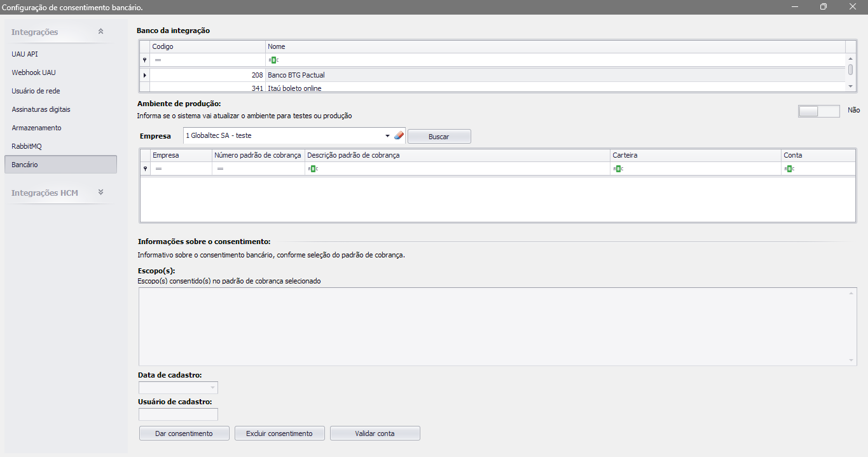Screen dimensions: 868x457
Task: Click the eraser icon beside Empresa field
Action: coord(399,136)
